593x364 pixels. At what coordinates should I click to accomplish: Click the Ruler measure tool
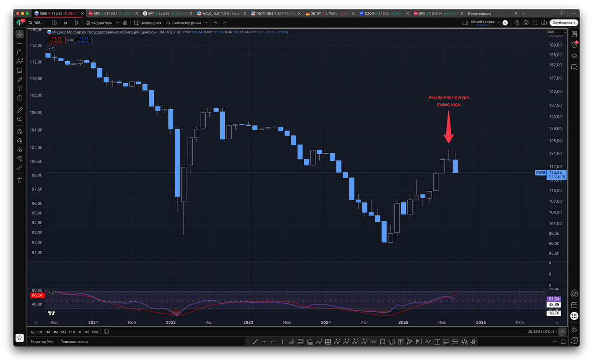(x=19, y=110)
